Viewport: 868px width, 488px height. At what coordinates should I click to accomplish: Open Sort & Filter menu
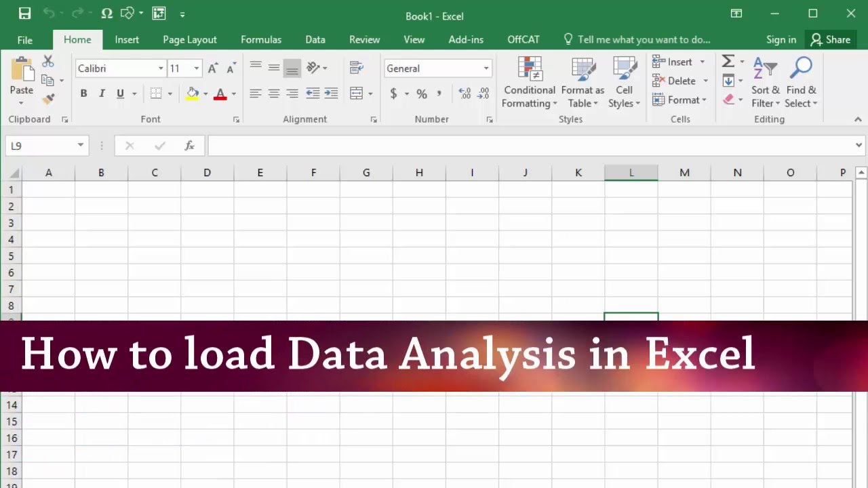[x=766, y=82]
